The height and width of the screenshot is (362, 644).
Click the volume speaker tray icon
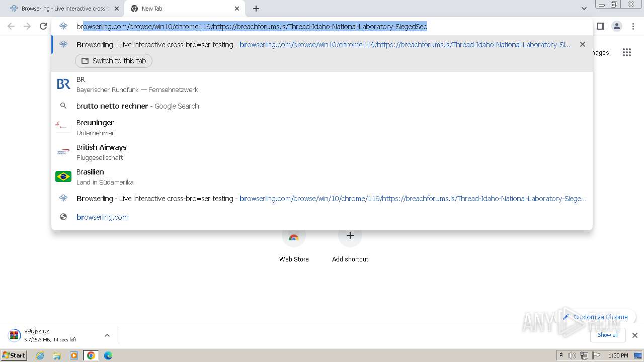572,355
